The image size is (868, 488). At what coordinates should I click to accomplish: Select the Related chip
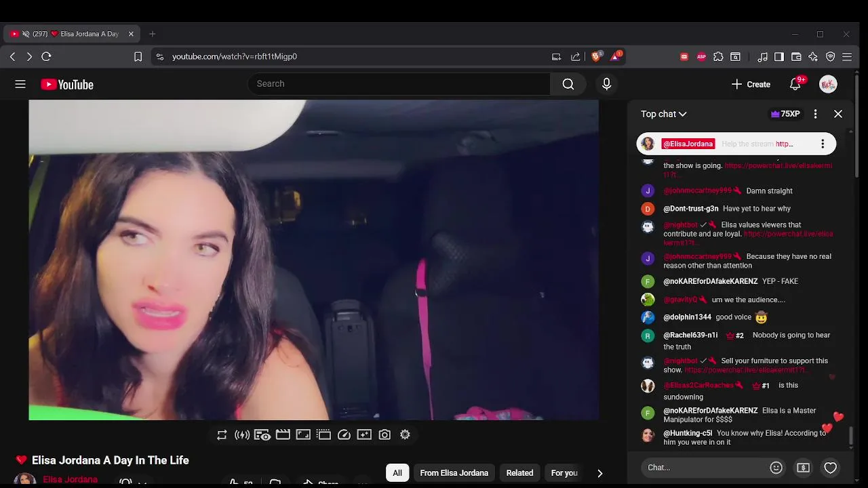pos(520,473)
